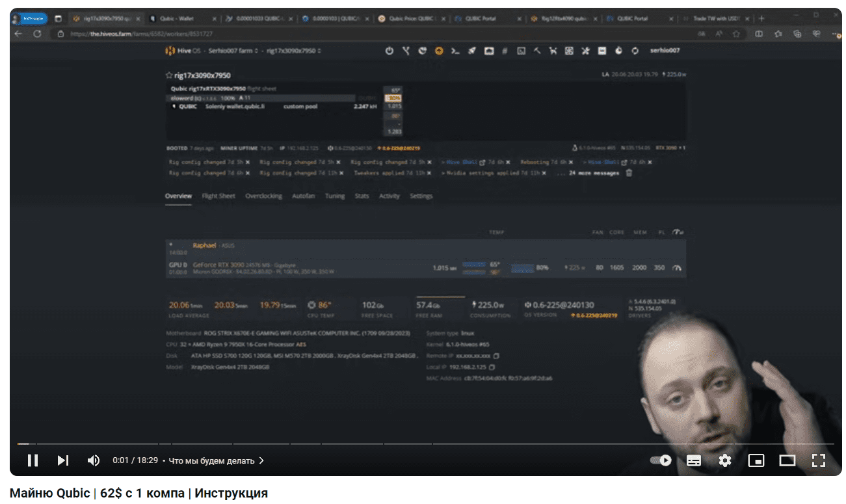Click the serhio007 account name
Viewport: 846px width, 504px height.
point(665,51)
